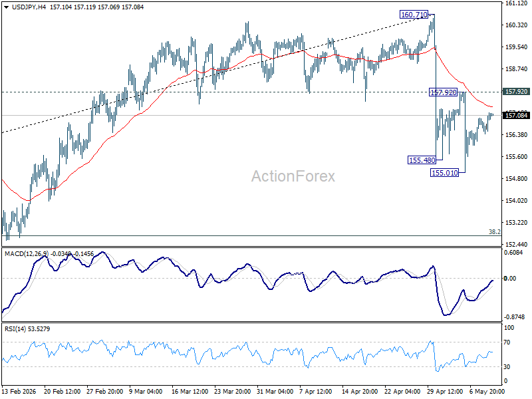The height and width of the screenshot is (399, 532).
Task: Click the 22 Apr 04:00 time label
Action: click(402, 392)
